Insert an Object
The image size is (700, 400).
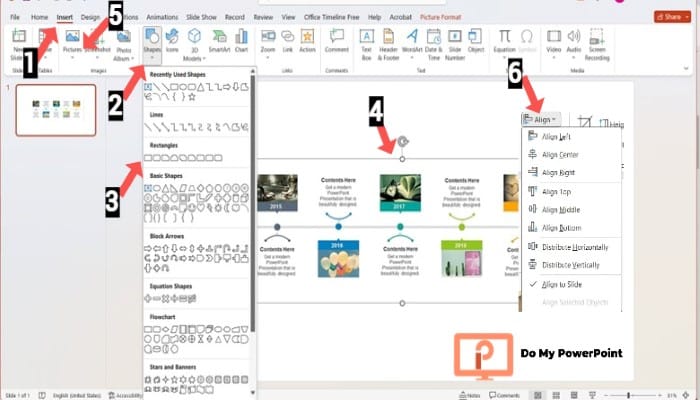click(476, 41)
